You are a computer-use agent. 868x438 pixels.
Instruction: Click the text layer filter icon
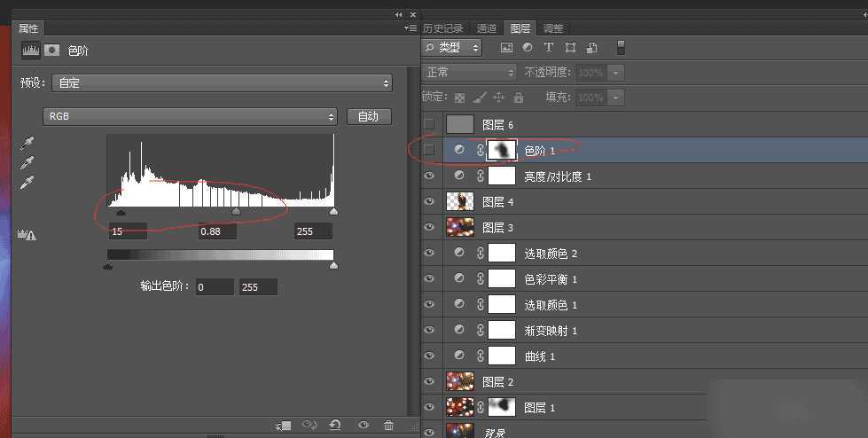click(549, 47)
